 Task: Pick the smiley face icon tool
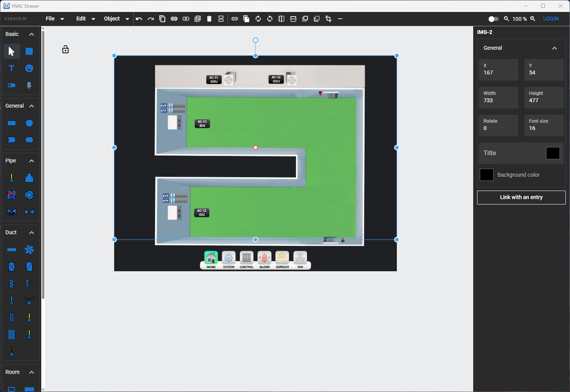pos(29,68)
